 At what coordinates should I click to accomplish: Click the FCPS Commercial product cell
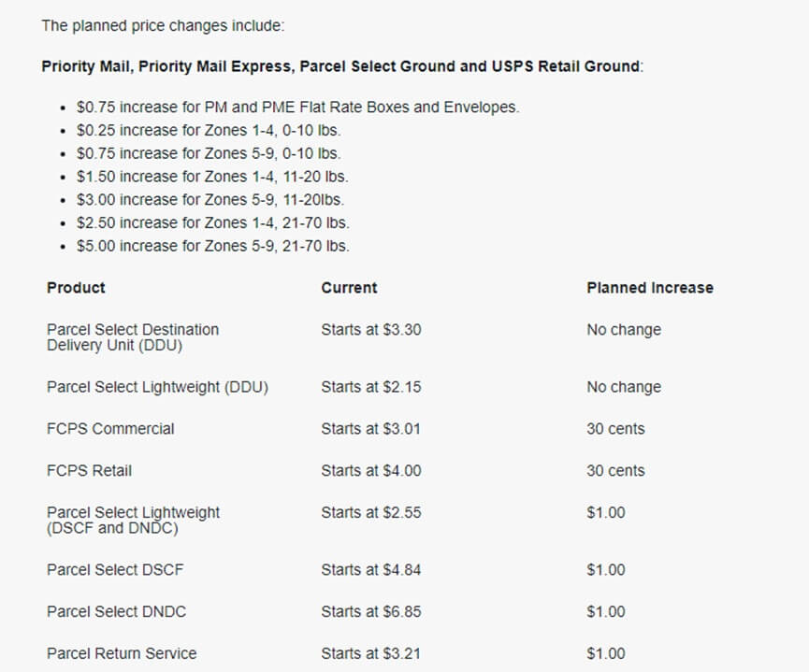click(x=110, y=429)
